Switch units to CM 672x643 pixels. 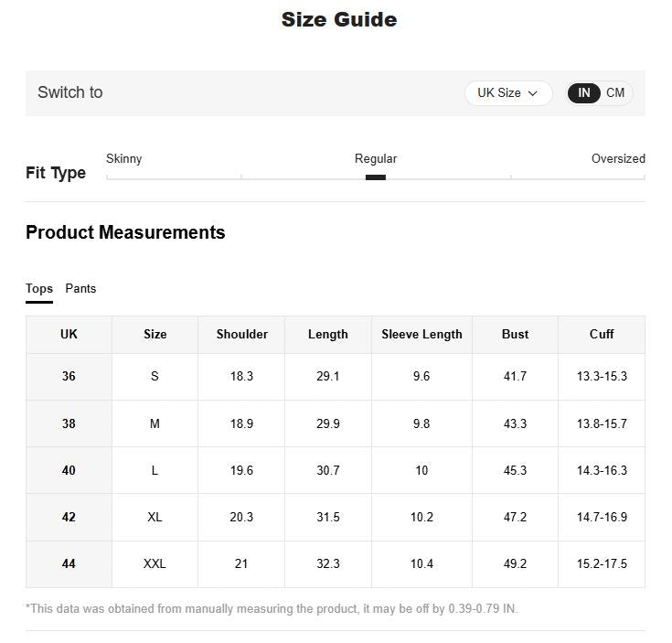click(x=615, y=93)
